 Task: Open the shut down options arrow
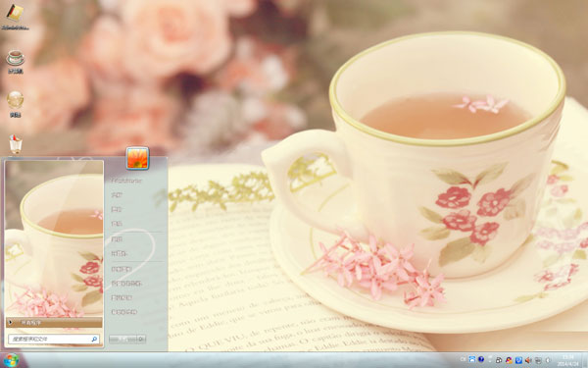pos(141,340)
